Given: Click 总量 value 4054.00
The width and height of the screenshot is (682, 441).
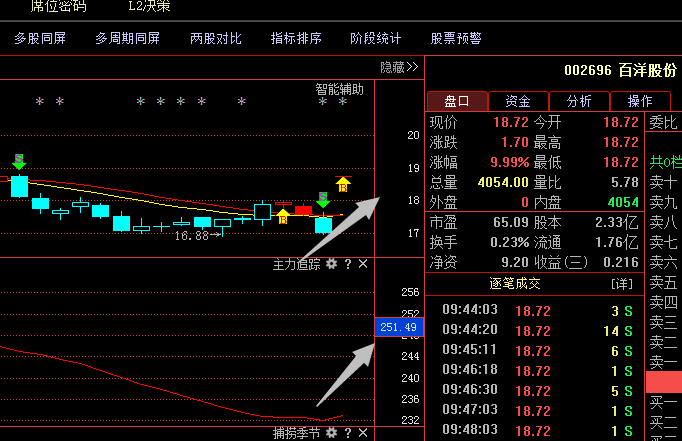Looking at the screenshot, I should (x=503, y=182).
